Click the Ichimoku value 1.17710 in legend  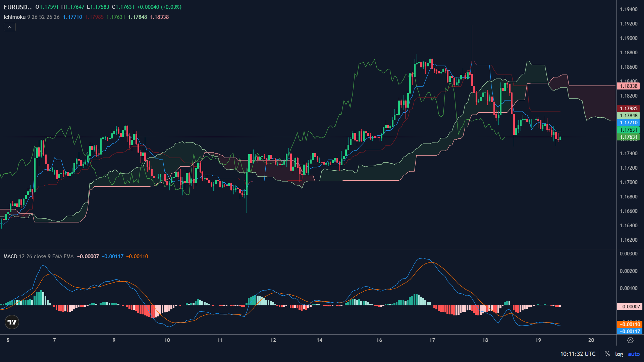coord(72,17)
